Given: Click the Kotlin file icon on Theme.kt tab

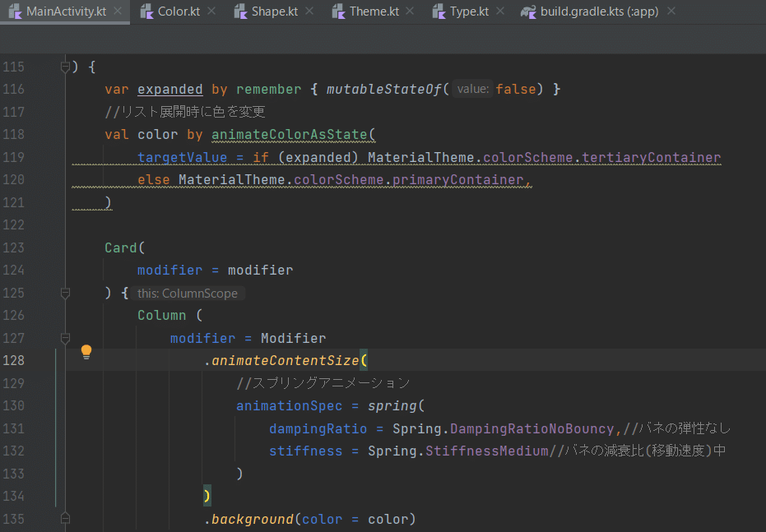Looking at the screenshot, I should (x=338, y=12).
